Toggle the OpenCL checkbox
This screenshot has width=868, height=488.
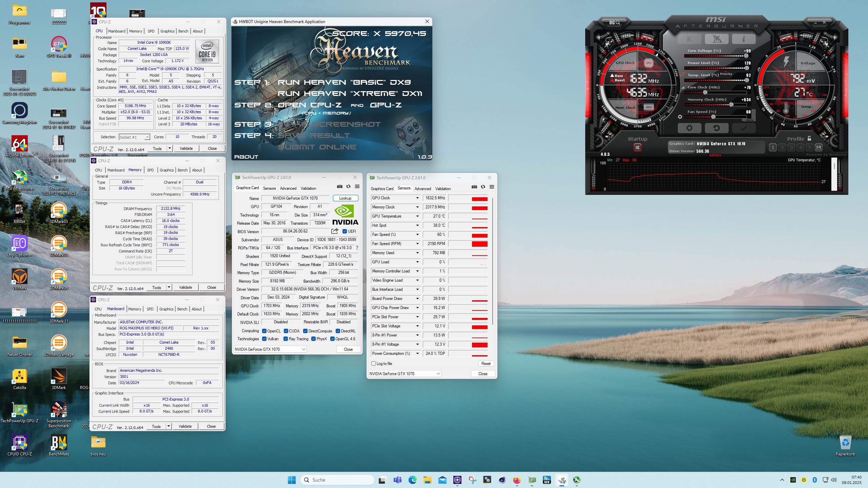tap(264, 331)
